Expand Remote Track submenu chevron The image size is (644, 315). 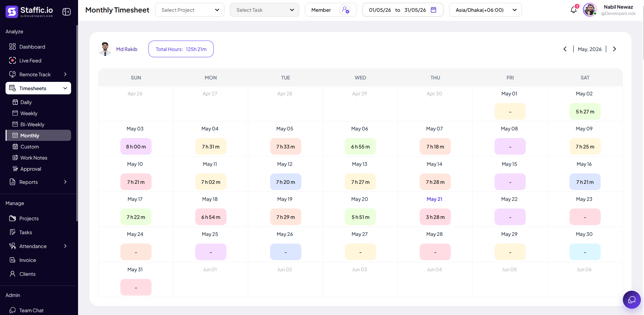pos(65,74)
